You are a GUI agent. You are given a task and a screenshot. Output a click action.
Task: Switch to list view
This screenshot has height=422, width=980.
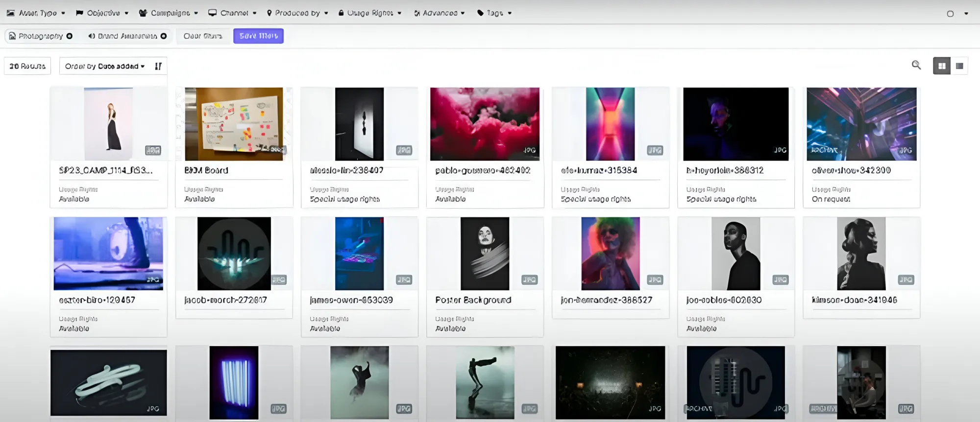coord(959,66)
